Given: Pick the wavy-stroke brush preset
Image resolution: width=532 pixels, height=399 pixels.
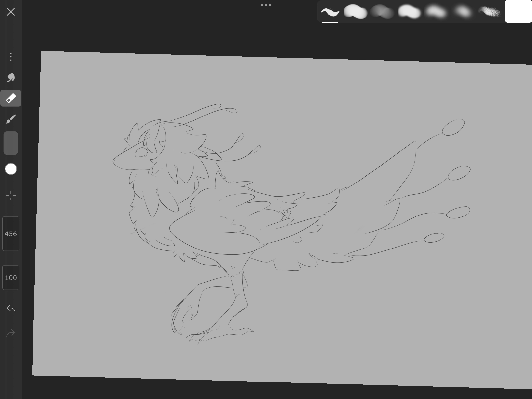Looking at the screenshot, I should (x=330, y=12).
